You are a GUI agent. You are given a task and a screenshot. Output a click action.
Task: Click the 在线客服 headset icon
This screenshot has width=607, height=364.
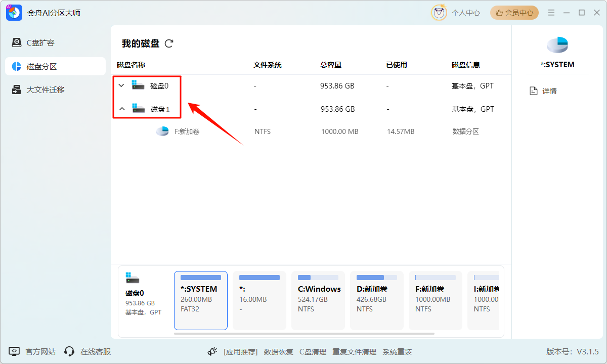pyautogui.click(x=69, y=351)
